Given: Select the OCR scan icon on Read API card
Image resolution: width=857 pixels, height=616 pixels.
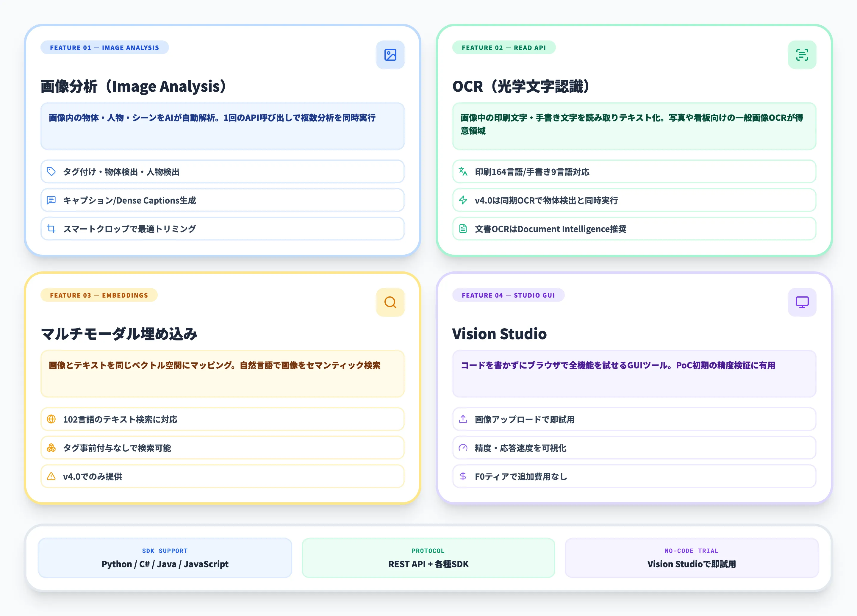Looking at the screenshot, I should pos(802,55).
